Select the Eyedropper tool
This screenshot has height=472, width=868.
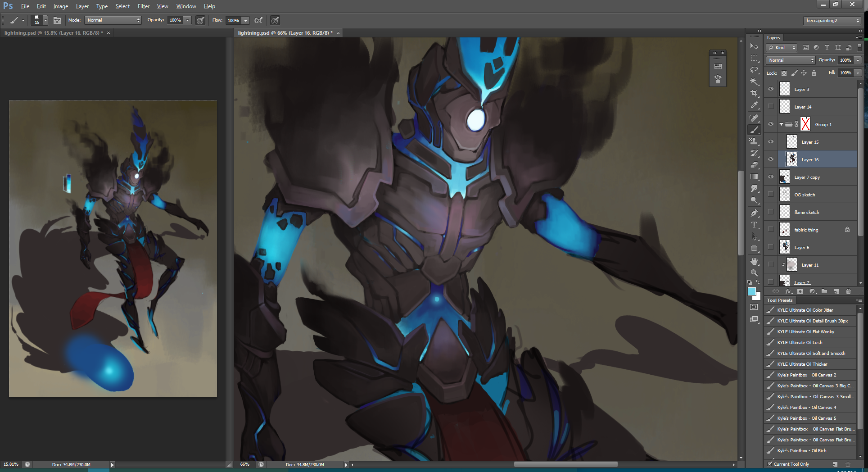(x=754, y=105)
